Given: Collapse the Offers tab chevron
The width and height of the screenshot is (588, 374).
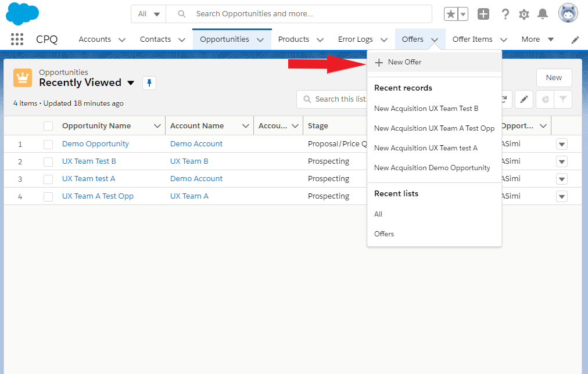Looking at the screenshot, I should click(x=435, y=39).
